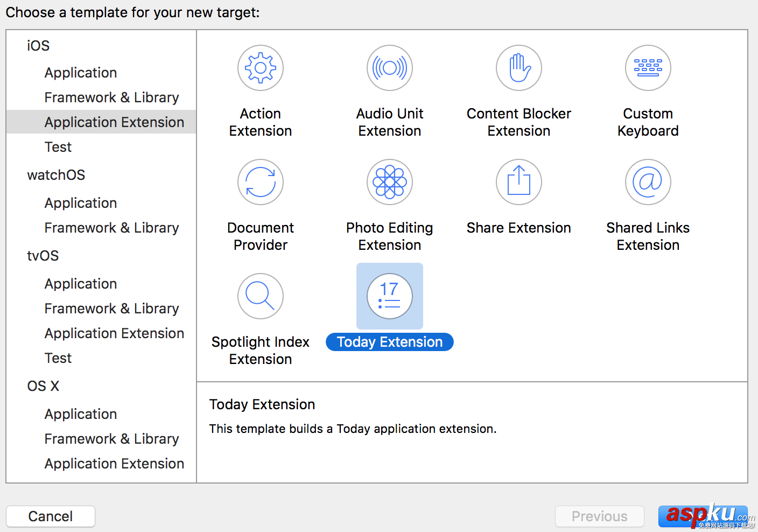The width and height of the screenshot is (758, 532).
Task: Select the Action Extension gear icon
Action: [x=261, y=68]
